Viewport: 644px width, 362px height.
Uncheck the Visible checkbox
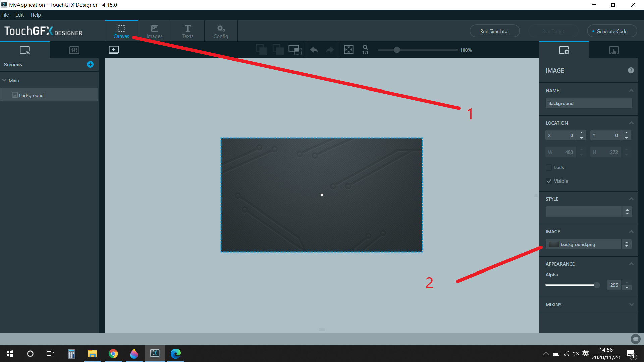click(549, 181)
